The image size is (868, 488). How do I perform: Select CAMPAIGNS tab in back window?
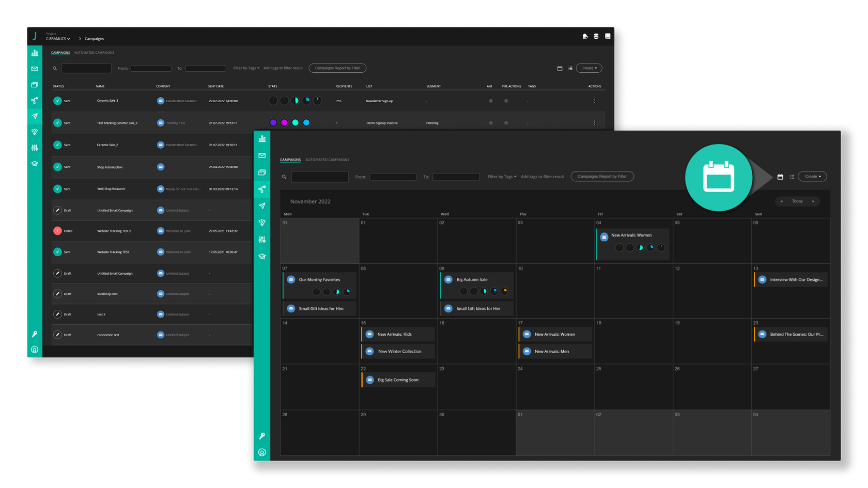(60, 53)
